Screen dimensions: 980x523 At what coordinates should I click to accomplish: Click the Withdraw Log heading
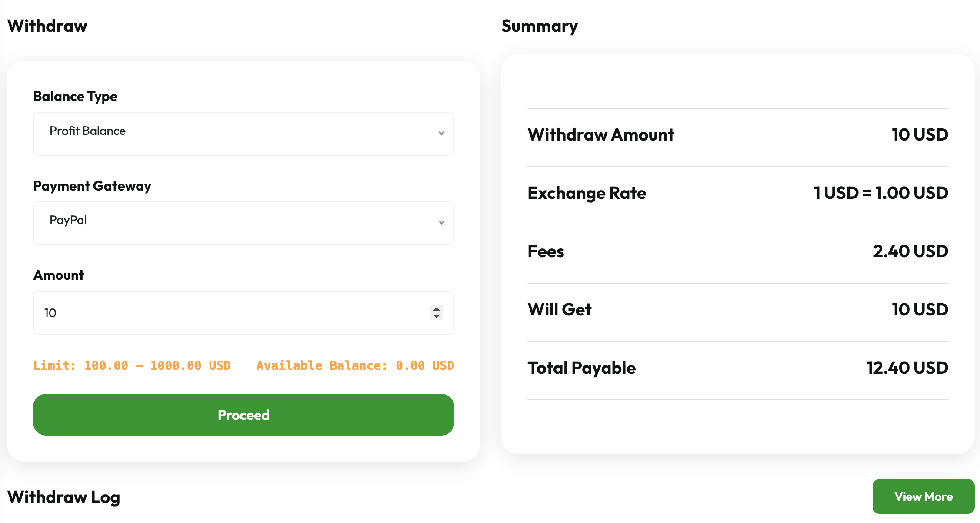pos(63,497)
